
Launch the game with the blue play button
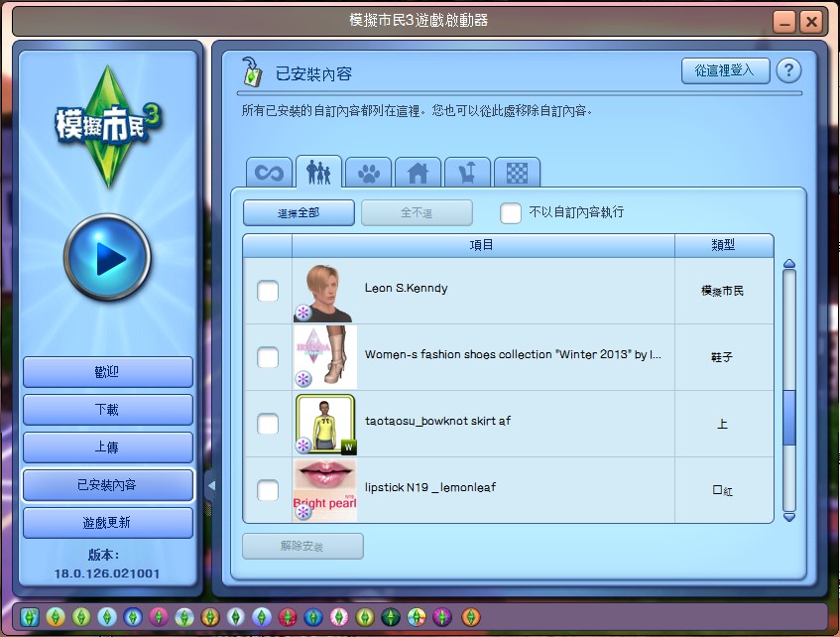pyautogui.click(x=107, y=257)
